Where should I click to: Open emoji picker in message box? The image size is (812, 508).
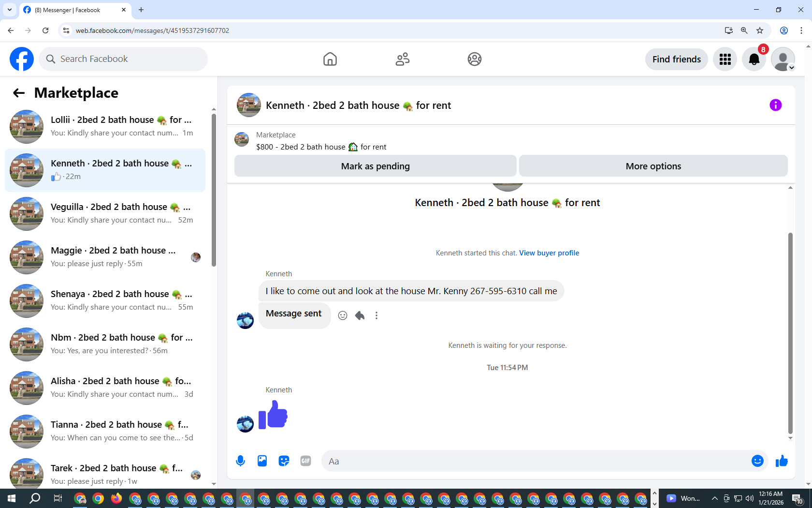757,461
